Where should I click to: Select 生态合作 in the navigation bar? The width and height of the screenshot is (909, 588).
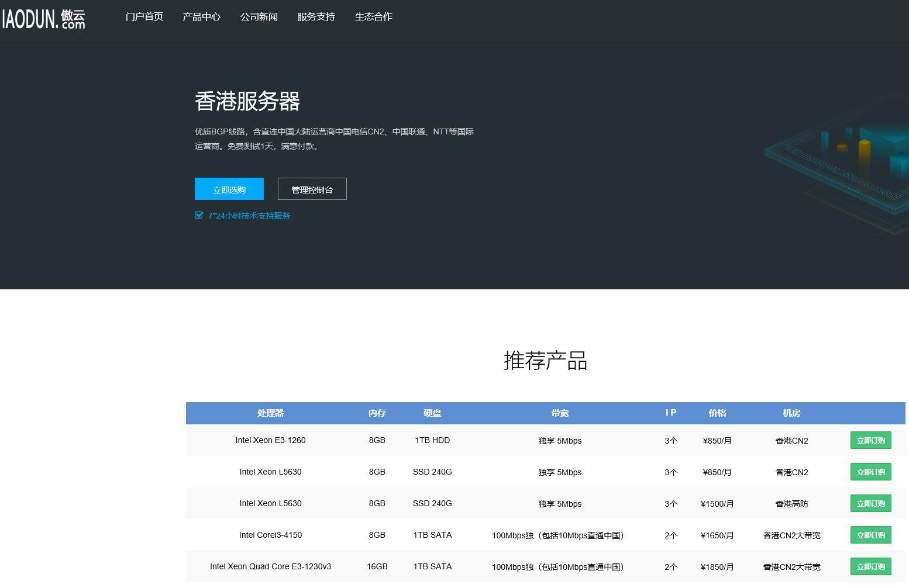coord(373,16)
